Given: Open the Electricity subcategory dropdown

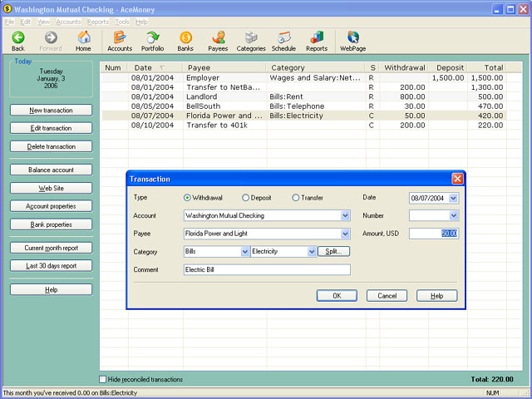Looking at the screenshot, I should pyautogui.click(x=312, y=252).
